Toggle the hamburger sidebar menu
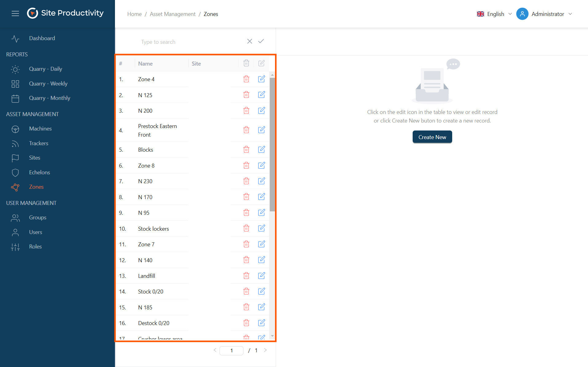 15,13
